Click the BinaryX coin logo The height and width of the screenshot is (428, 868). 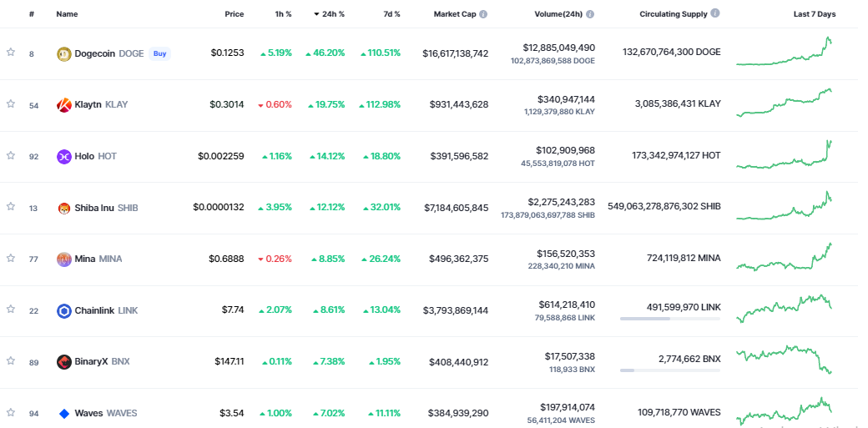[x=64, y=362]
